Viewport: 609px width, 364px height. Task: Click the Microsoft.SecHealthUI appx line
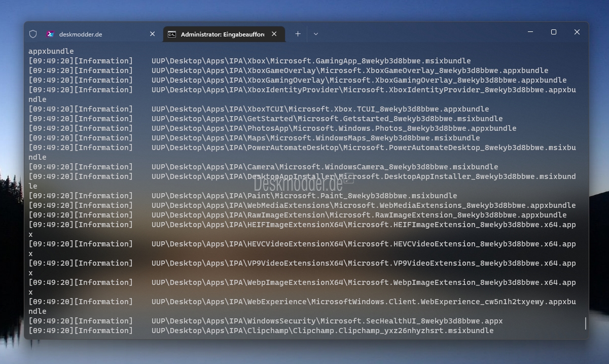pos(266,321)
